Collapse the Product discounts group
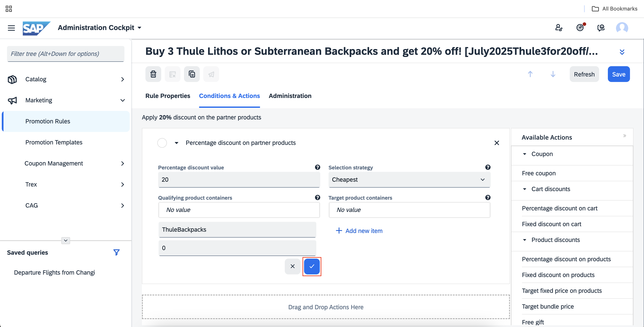 click(524, 240)
